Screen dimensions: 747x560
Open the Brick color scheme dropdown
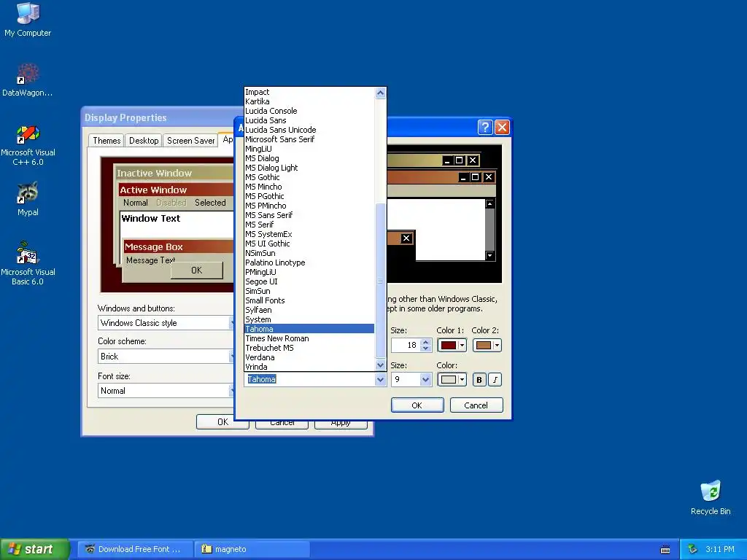tap(166, 356)
